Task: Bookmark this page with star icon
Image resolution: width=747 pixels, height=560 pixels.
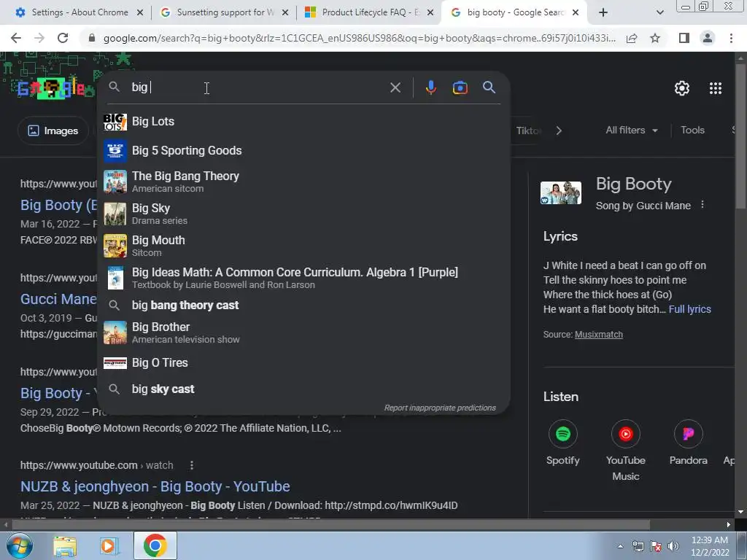Action: [x=655, y=38]
